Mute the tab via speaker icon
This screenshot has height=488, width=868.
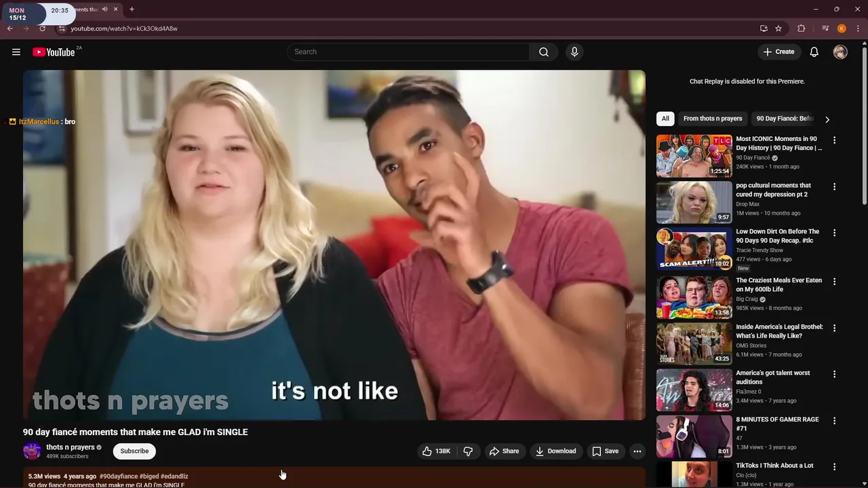tap(104, 9)
